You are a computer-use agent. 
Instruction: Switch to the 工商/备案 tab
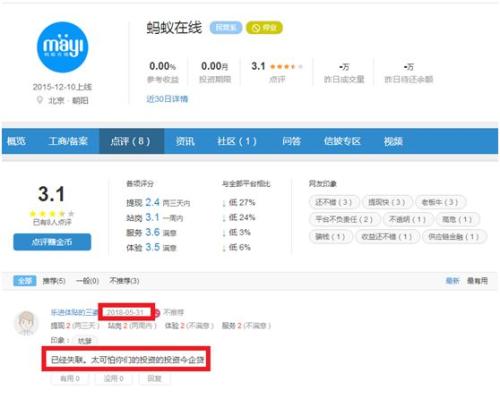pos(68,141)
